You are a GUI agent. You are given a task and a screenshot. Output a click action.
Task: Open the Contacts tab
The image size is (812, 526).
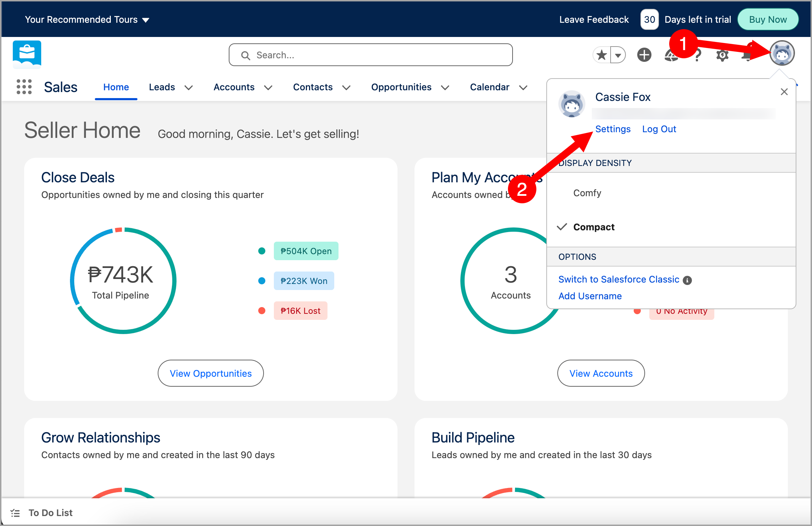tap(313, 87)
